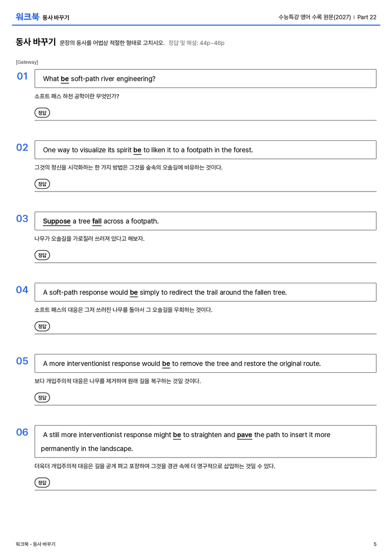Click the sentence box for question 05

pyautogui.click(x=206, y=363)
